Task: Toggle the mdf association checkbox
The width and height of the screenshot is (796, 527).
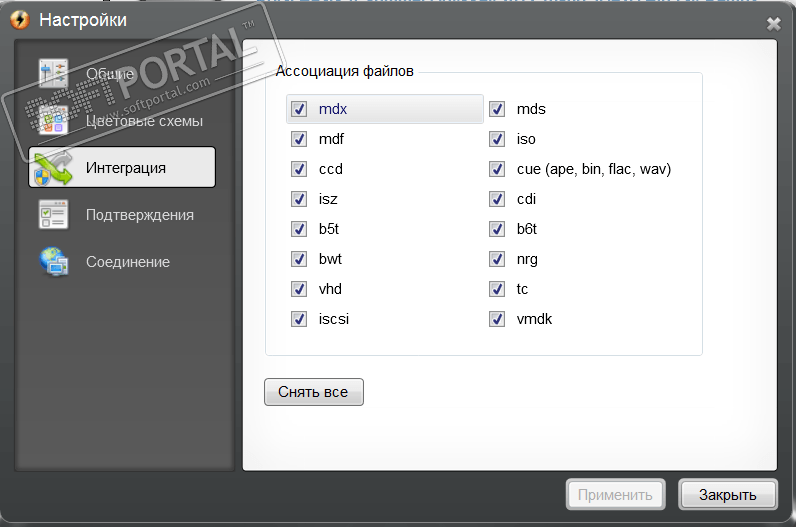Action: (298, 139)
